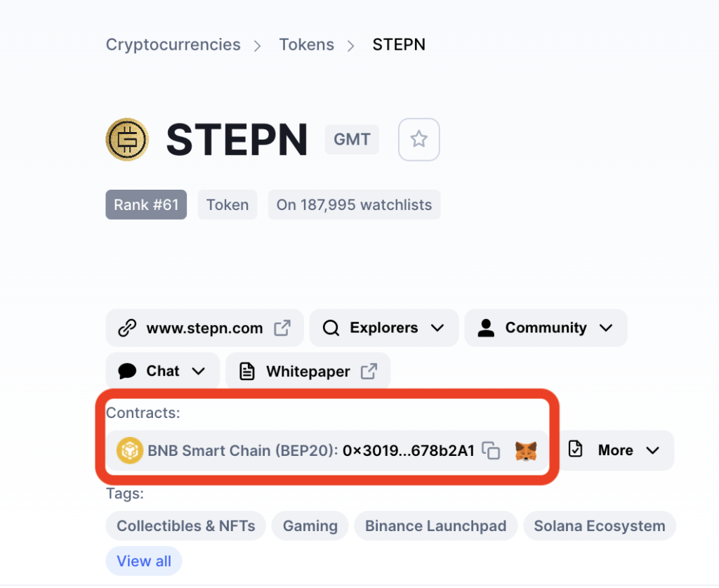Viewport: 719px width, 588px height.
Task: Open external link icon beside www.stepn.com
Action: click(x=282, y=328)
